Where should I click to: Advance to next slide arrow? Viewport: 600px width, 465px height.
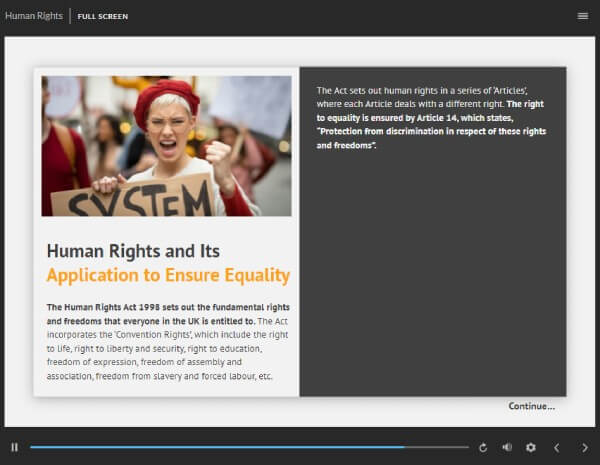pyautogui.click(x=585, y=447)
